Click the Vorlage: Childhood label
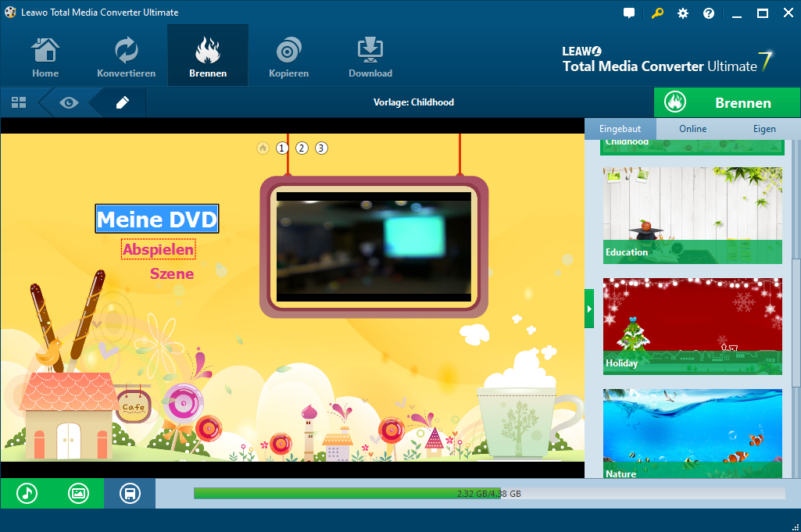This screenshot has width=801, height=532. (413, 102)
